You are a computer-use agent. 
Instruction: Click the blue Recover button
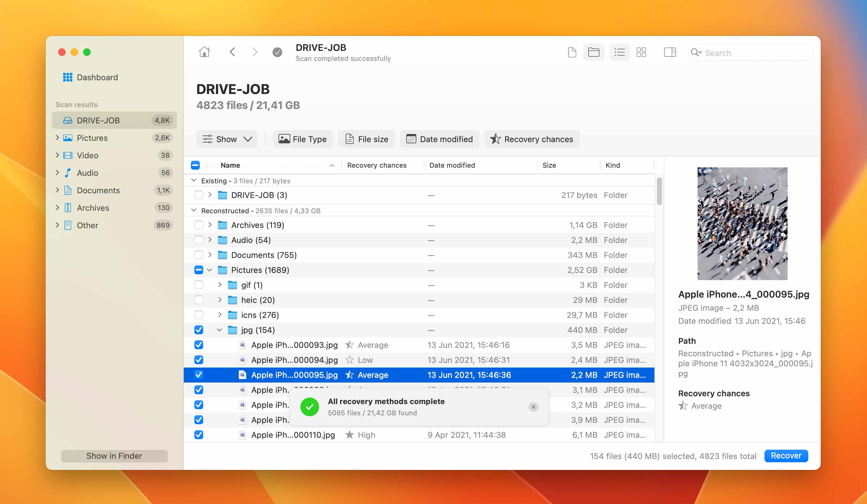click(x=786, y=456)
